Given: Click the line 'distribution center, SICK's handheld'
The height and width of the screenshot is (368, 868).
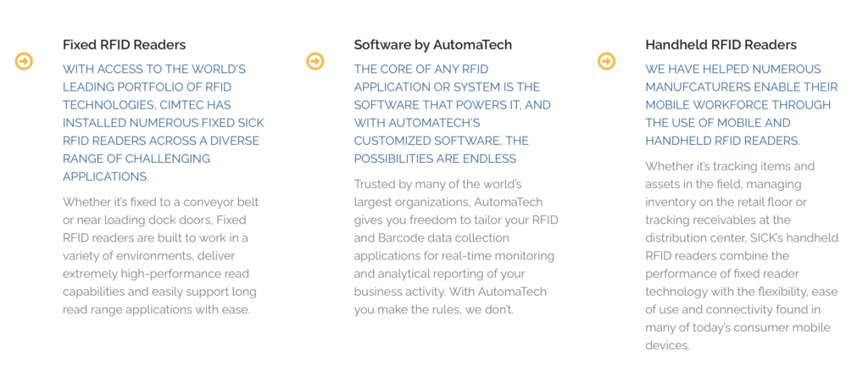Looking at the screenshot, I should tap(742, 238).
